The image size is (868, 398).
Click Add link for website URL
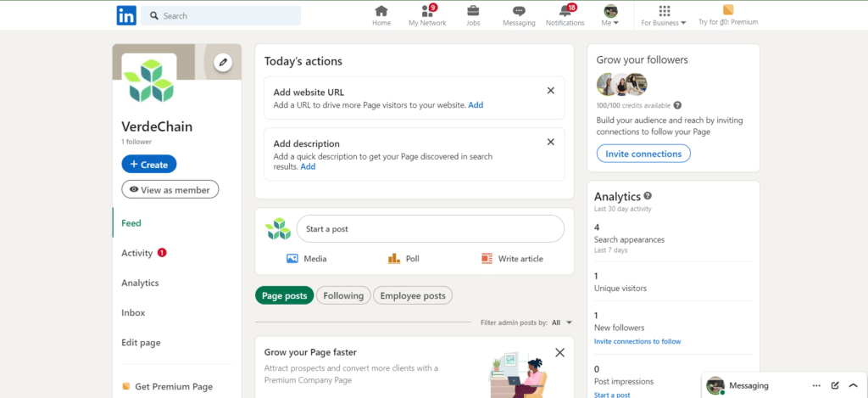(476, 104)
